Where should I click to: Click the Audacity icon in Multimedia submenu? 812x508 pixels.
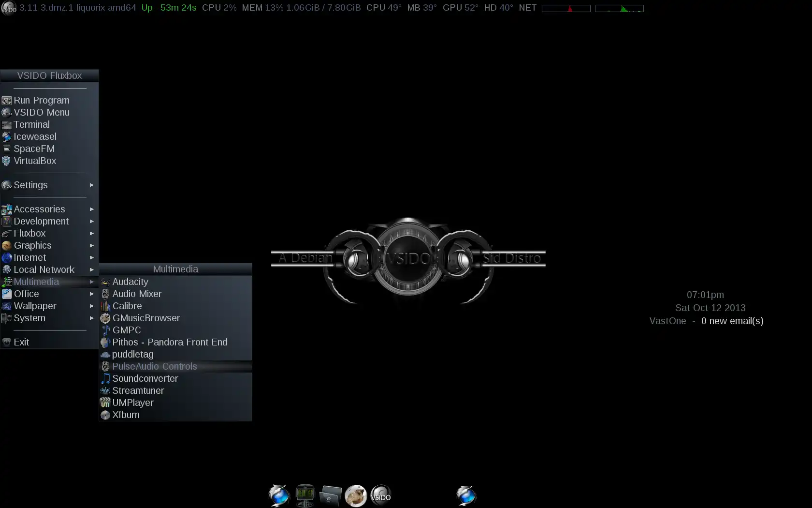click(x=105, y=282)
